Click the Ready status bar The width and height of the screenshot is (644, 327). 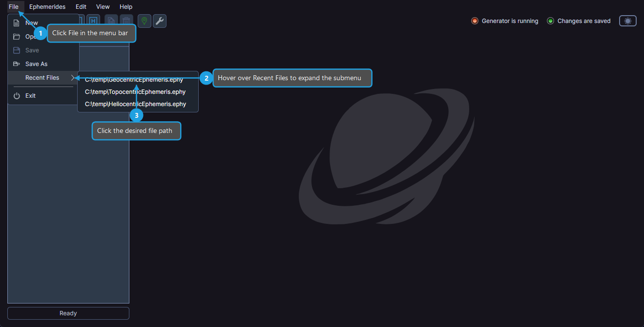(x=68, y=313)
